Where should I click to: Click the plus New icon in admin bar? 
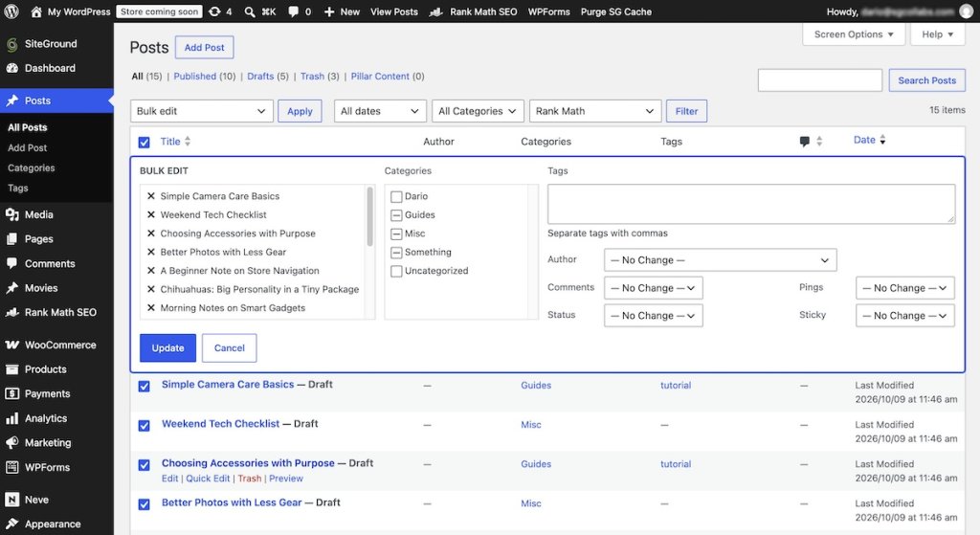(x=329, y=11)
